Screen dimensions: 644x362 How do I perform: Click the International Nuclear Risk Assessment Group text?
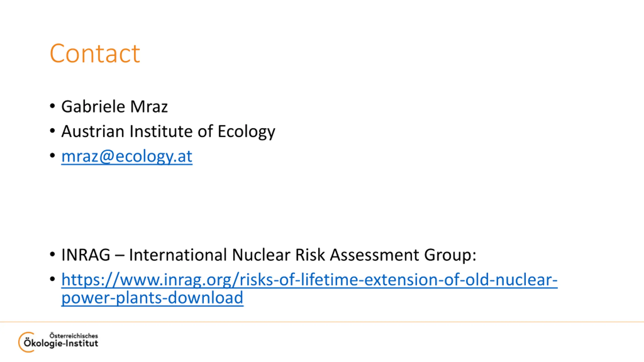pos(303,255)
